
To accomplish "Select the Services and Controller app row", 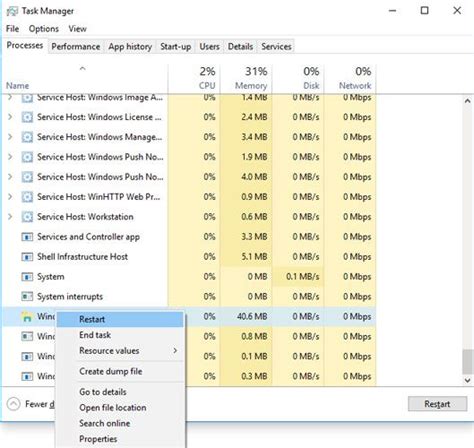I will [x=189, y=237].
